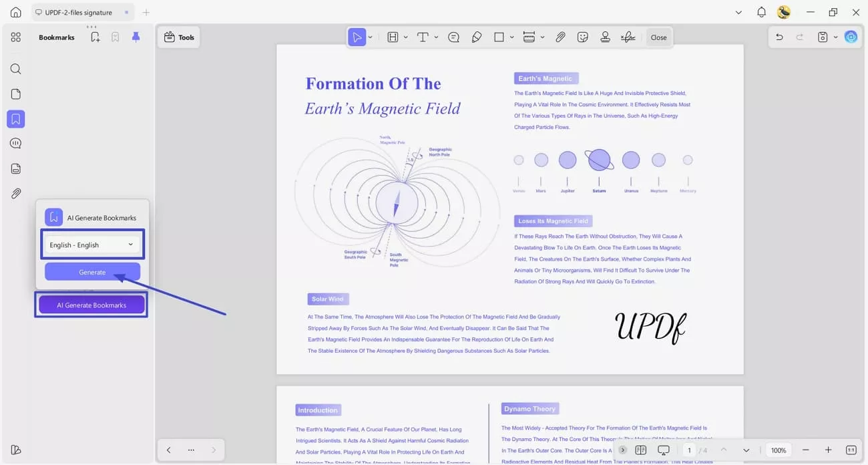Image resolution: width=868 pixels, height=465 pixels.
Task: Switch to the UPDF-2-files signature tab
Action: pos(77,11)
